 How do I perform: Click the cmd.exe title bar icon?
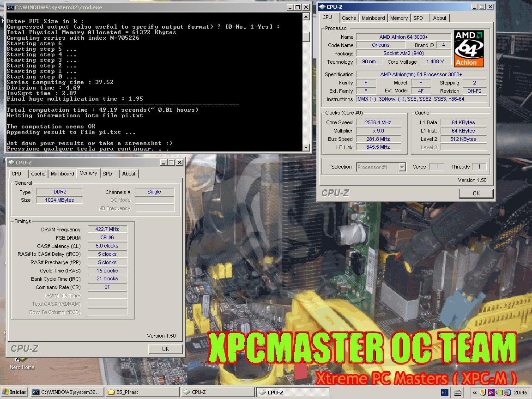(10, 7)
